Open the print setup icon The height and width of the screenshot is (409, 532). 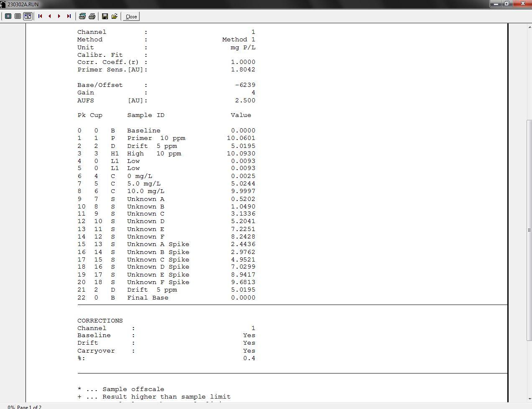[82, 16]
